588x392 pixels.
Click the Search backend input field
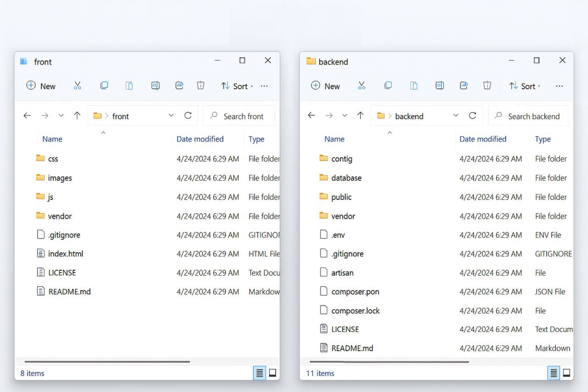[533, 116]
